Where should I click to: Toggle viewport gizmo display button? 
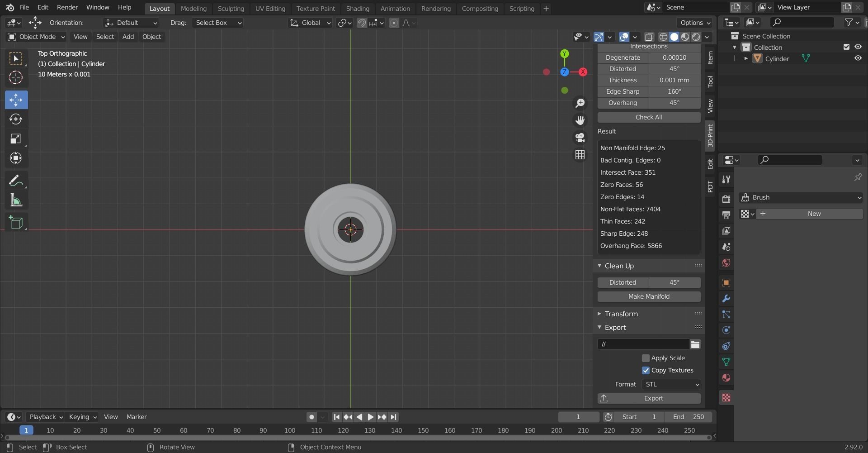pyautogui.click(x=599, y=37)
